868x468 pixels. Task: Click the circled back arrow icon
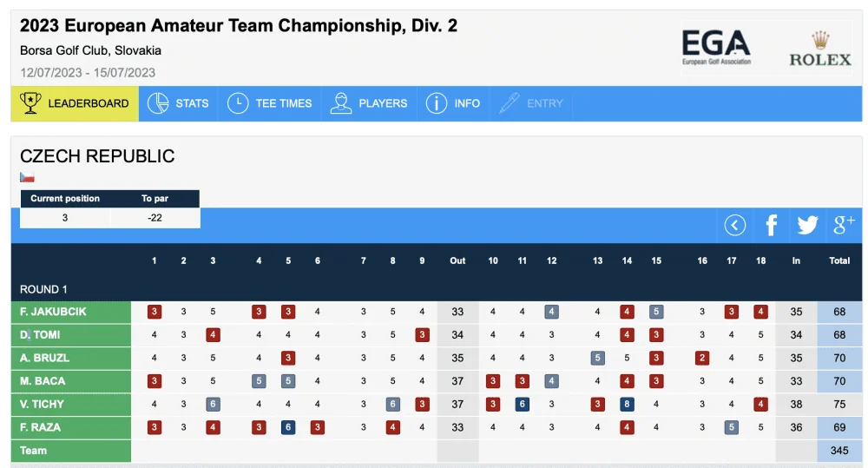(x=734, y=226)
